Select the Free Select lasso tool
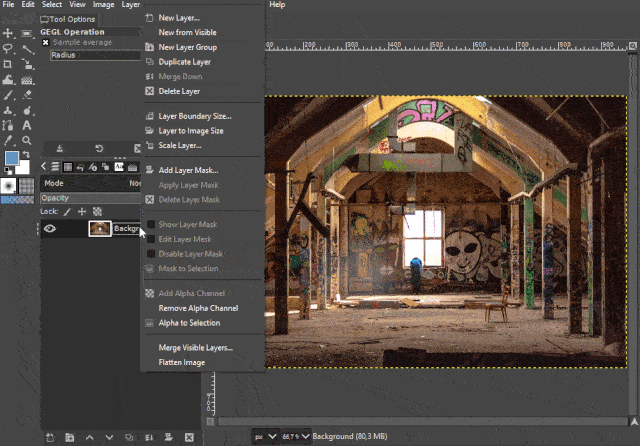 tap(8, 49)
